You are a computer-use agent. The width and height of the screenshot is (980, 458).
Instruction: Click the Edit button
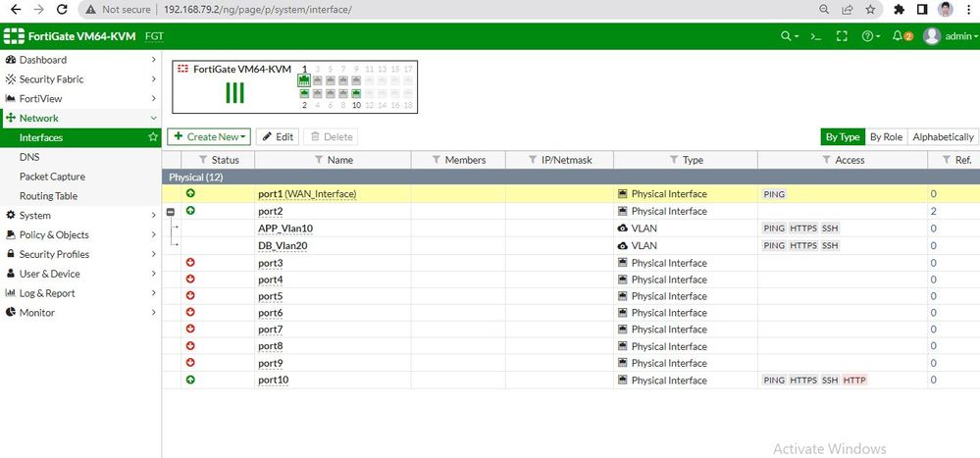point(278,137)
